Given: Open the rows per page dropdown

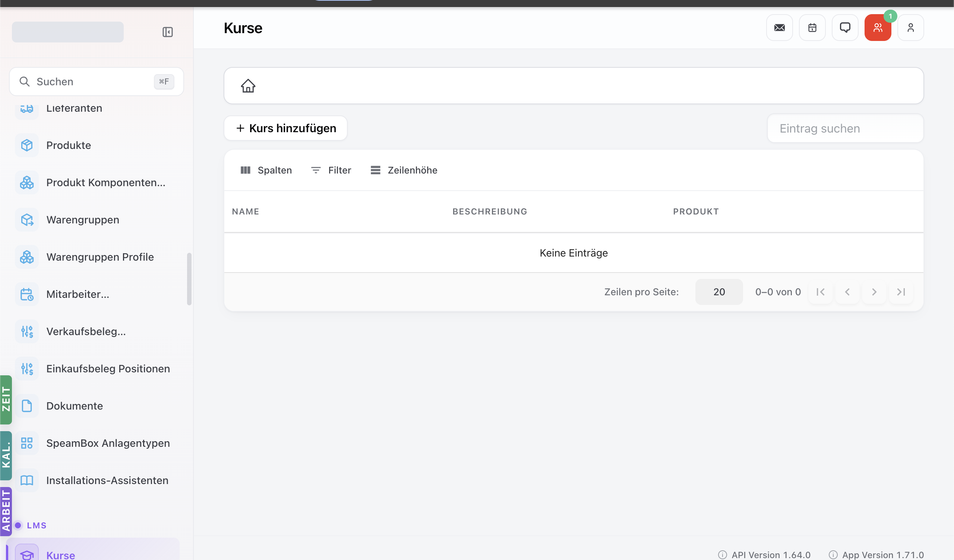Looking at the screenshot, I should coord(719,292).
